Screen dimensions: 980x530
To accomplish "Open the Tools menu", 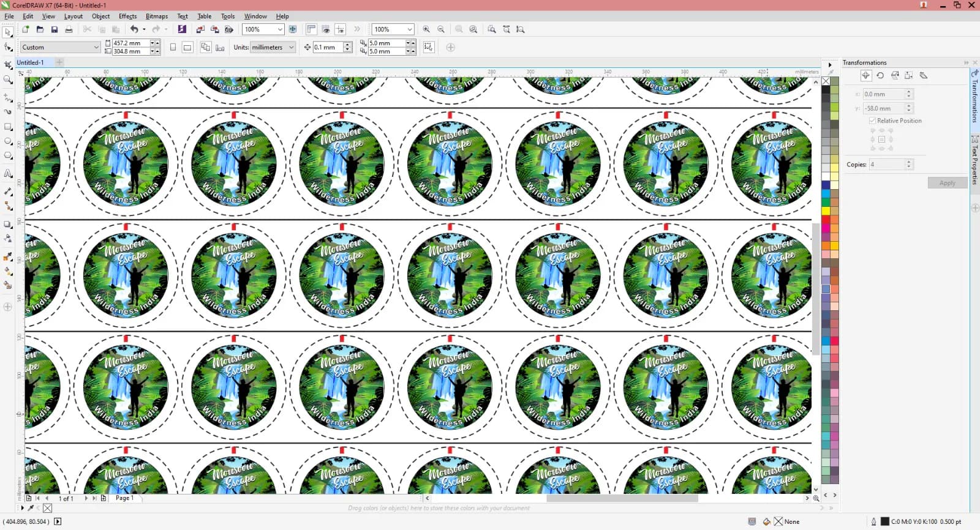I will (x=228, y=17).
